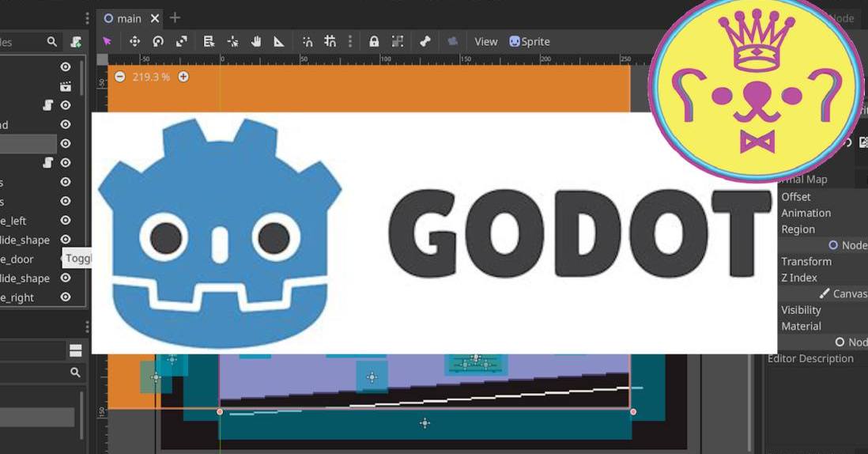The image size is (868, 454).
Task: Open snapping options three-dot menu
Action: (350, 41)
